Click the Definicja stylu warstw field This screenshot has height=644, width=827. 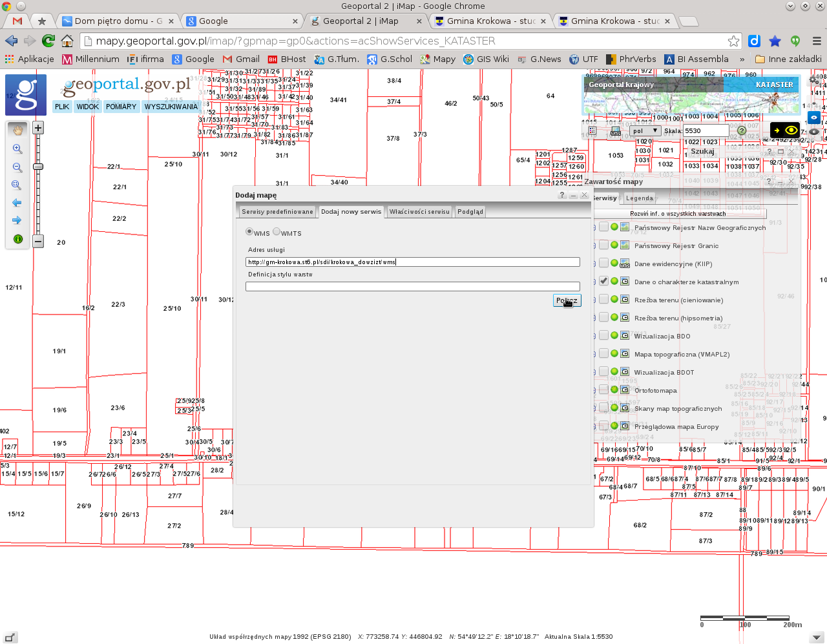coord(413,287)
